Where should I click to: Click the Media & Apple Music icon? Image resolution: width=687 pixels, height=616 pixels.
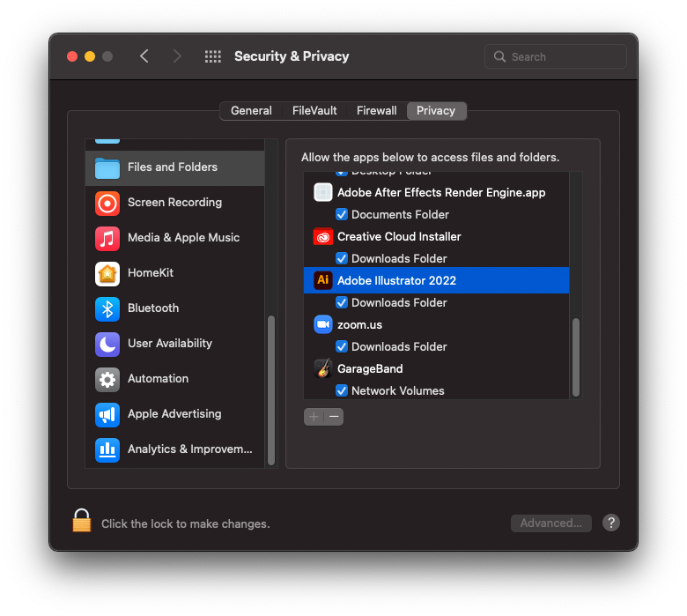point(107,239)
